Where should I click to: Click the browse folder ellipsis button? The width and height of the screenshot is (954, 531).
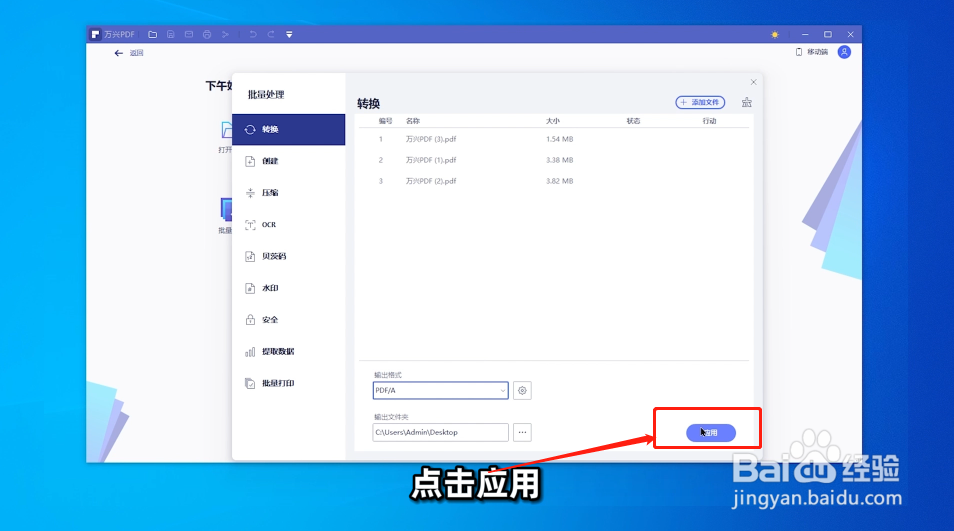click(522, 432)
